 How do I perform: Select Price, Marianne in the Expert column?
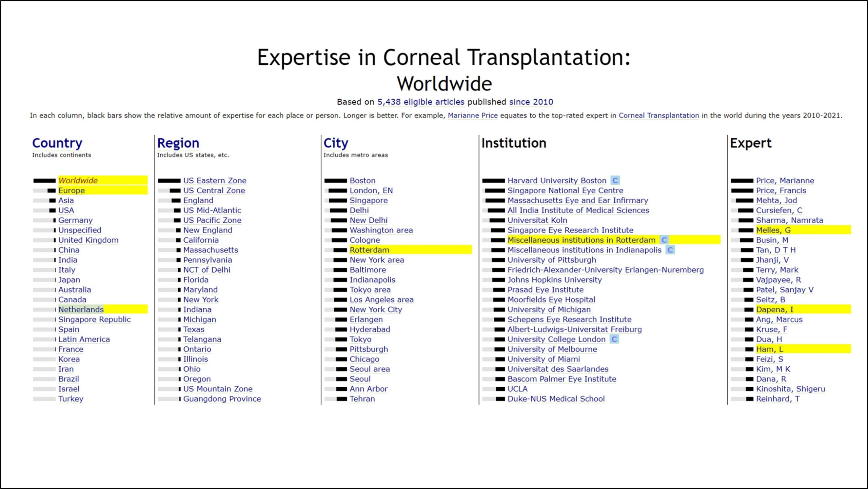tap(785, 180)
